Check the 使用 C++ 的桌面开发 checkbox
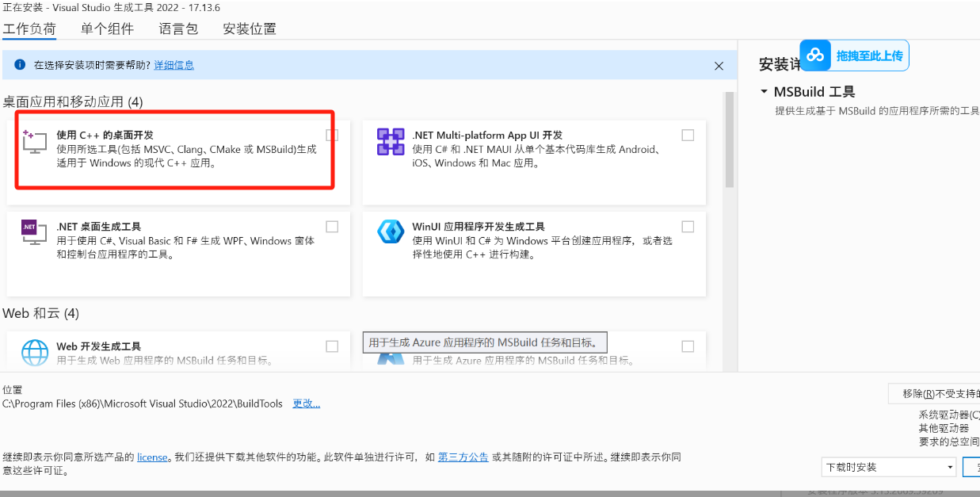Screen dimensions: 980x497 click(x=332, y=136)
